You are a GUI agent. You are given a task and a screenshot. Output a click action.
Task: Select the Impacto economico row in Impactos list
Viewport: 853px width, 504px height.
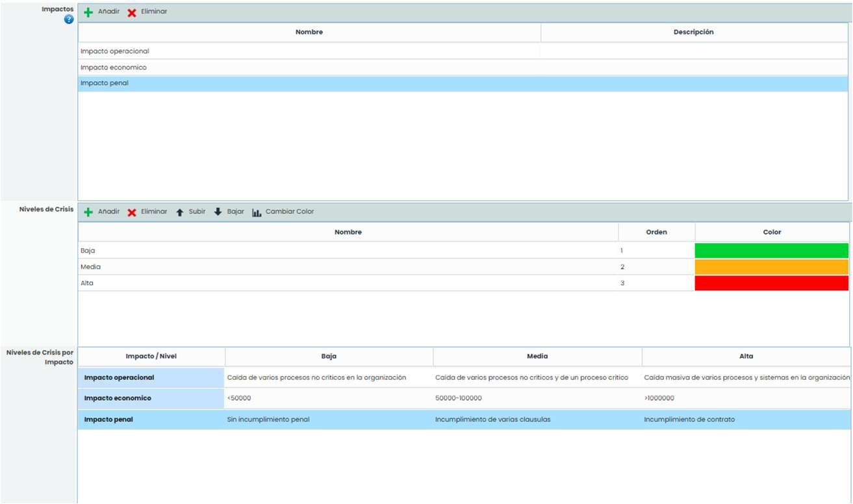pos(114,68)
